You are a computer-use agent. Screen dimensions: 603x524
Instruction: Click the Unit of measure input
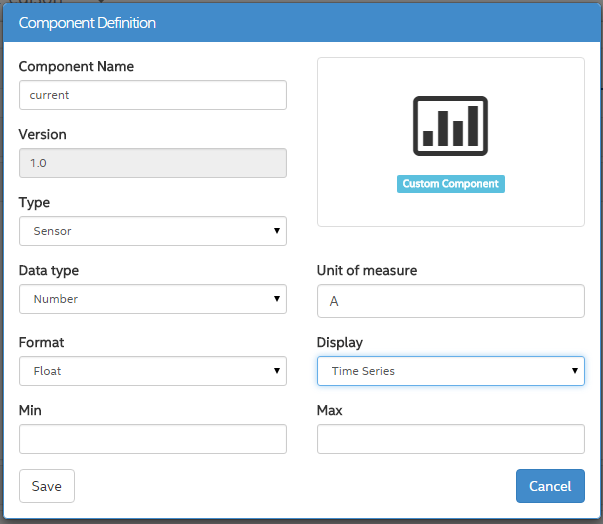coord(450,300)
